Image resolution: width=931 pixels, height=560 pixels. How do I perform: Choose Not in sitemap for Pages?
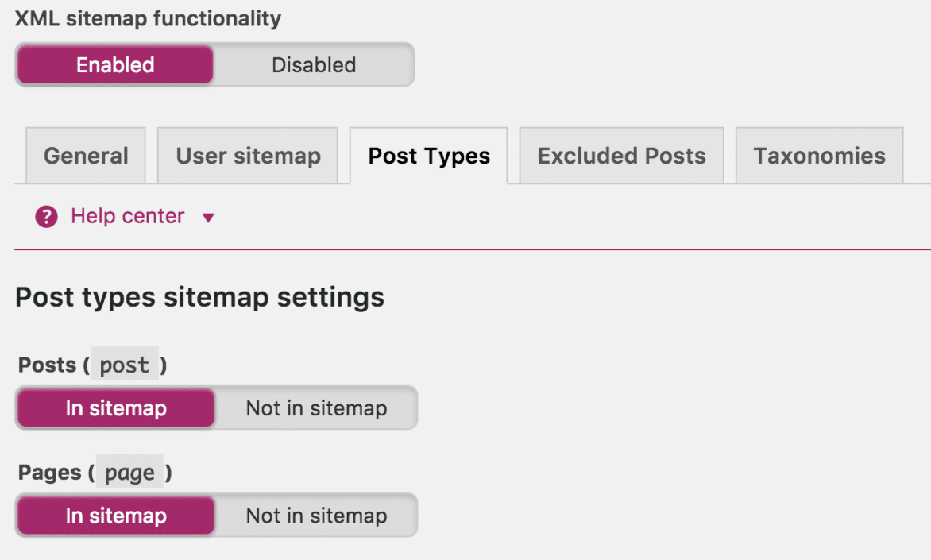pos(316,516)
